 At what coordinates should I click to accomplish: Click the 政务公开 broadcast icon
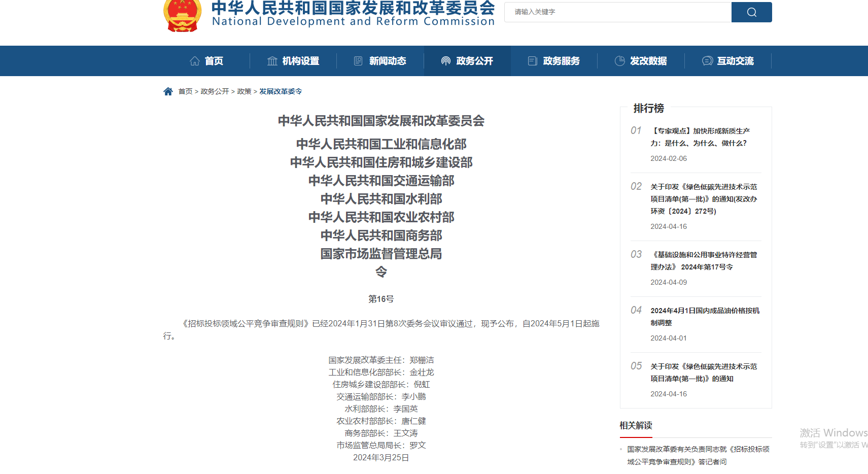(446, 61)
